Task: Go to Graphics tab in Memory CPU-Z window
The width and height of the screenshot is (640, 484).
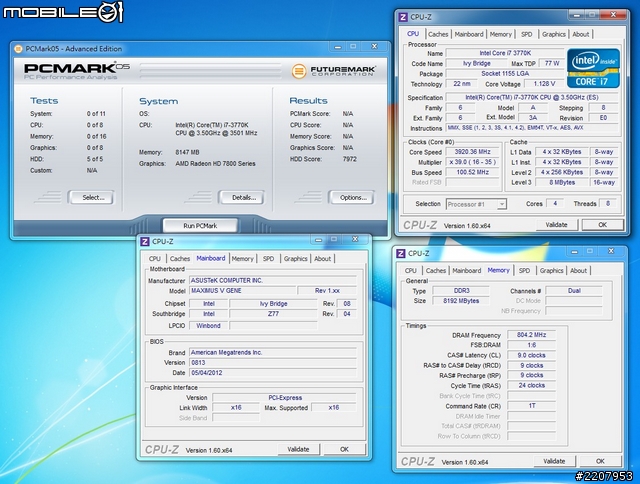Action: (551, 271)
